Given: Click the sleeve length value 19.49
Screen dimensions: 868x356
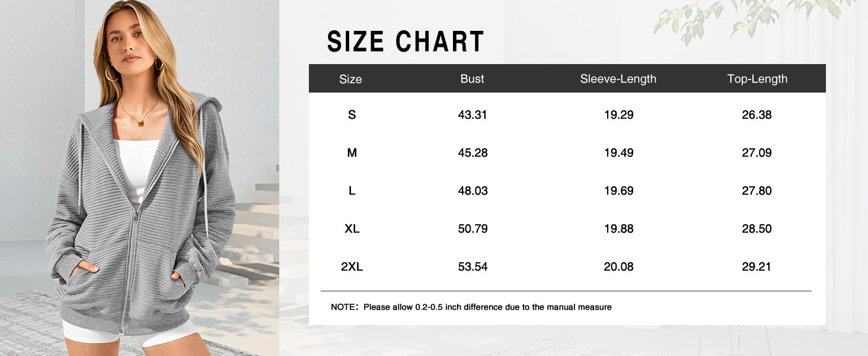Looking at the screenshot, I should [x=618, y=153].
